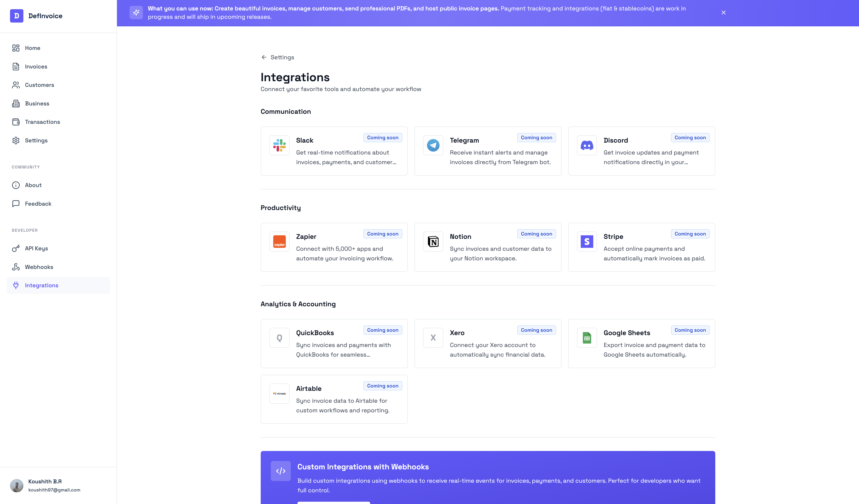Click the webhooks code brackets icon
Screen dimensions: 859x504
(281, 471)
